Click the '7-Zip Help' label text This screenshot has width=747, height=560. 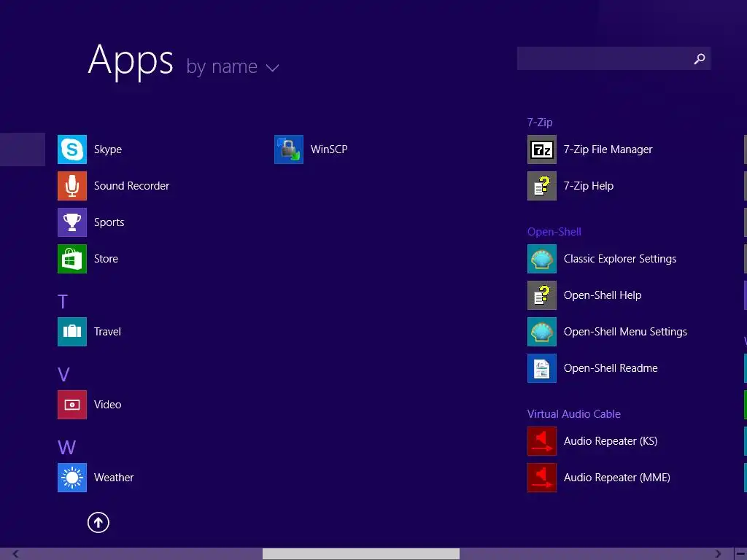(589, 186)
